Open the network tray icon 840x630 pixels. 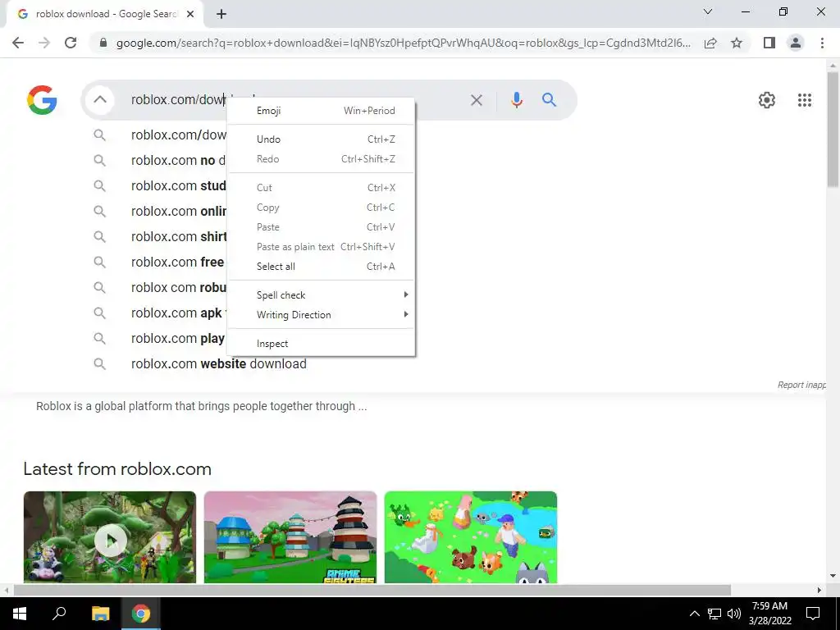(714, 614)
